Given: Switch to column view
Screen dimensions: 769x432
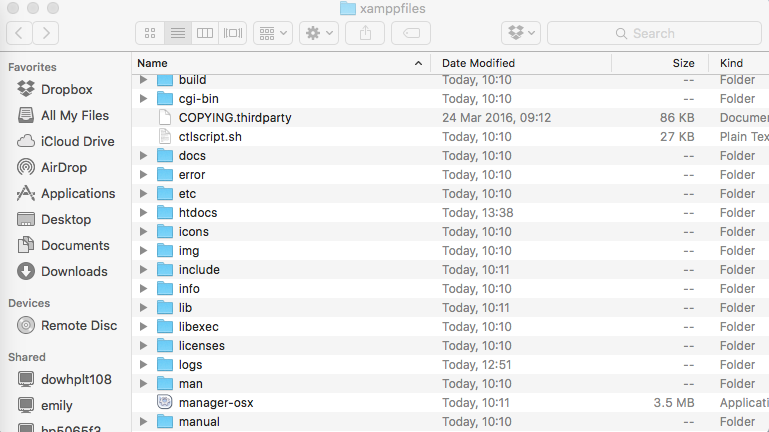Looking at the screenshot, I should (x=205, y=33).
